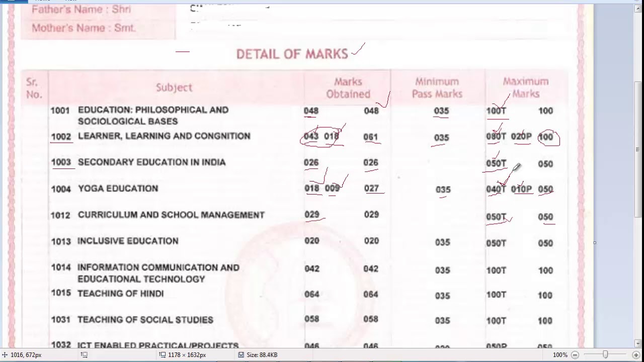Click subject 'SECONDARY EDUCATION IN INDIA'
Image resolution: width=644 pixels, height=362 pixels.
click(x=151, y=162)
